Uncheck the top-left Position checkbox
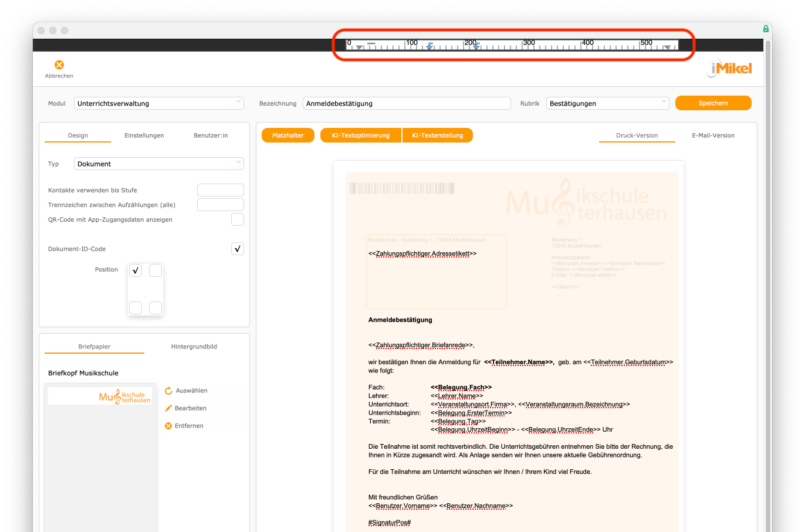Image resolution: width=805 pixels, height=532 pixels. [136, 270]
